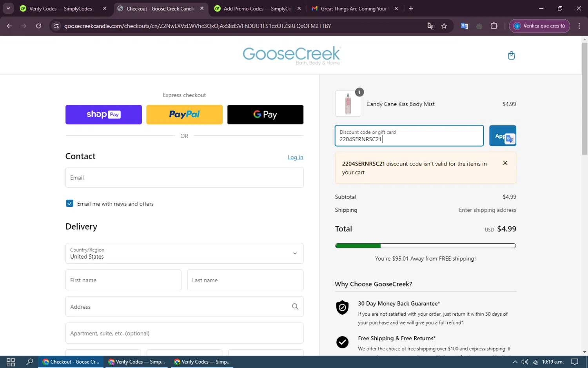Click the browser address bar URL
Viewport: 588px width, 368px height.
pyautogui.click(x=198, y=26)
